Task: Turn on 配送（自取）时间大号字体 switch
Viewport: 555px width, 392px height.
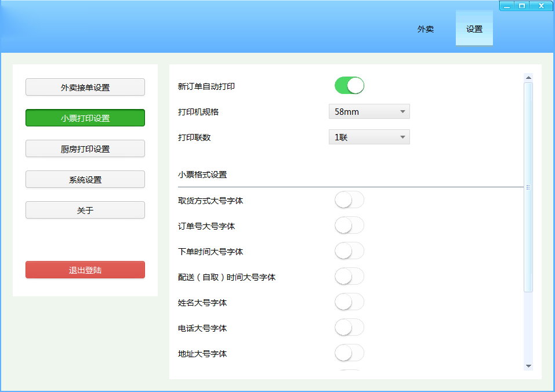Action: (349, 277)
